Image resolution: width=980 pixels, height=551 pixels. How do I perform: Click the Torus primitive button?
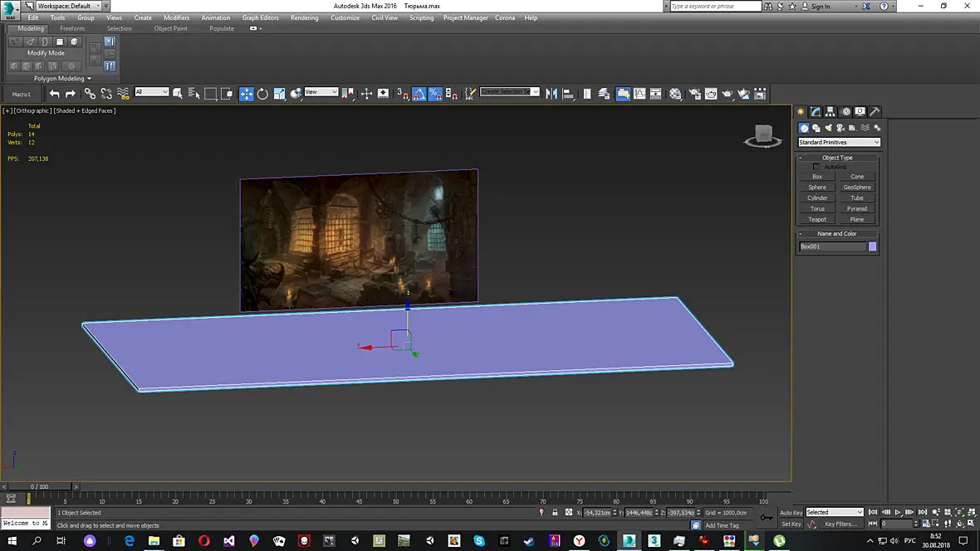click(817, 208)
